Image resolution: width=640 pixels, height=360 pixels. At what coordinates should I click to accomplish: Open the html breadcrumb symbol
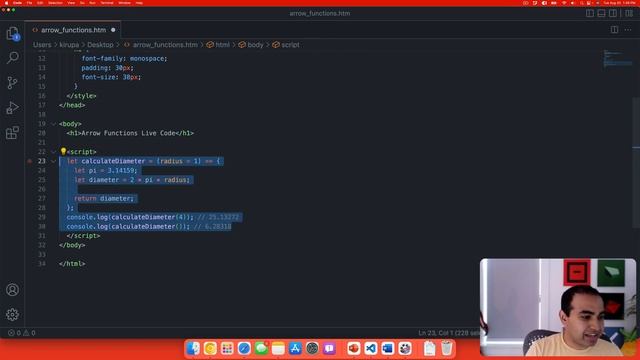(218, 45)
